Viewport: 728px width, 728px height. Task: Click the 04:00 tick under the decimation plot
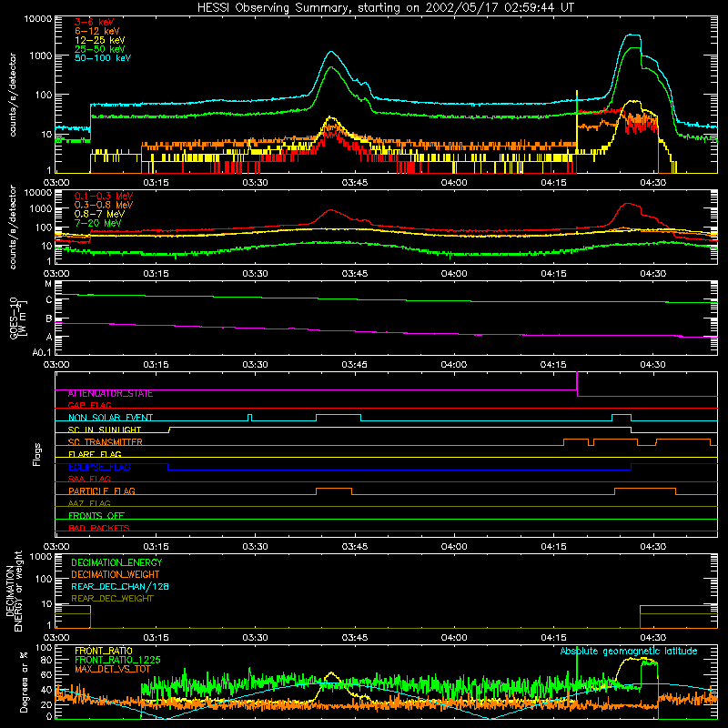pyautogui.click(x=454, y=638)
